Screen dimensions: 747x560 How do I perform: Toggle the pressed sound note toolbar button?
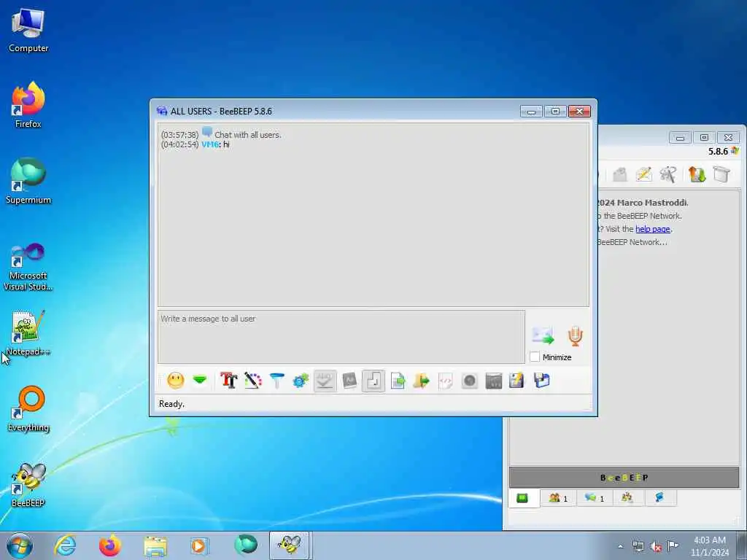(x=373, y=381)
